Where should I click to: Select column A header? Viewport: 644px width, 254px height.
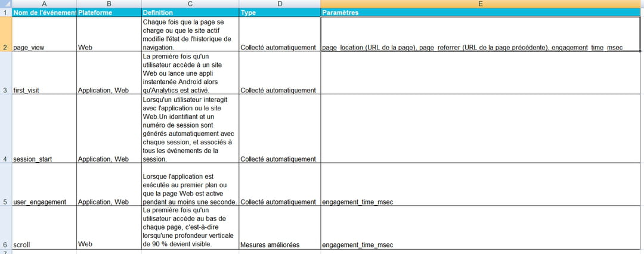pos(44,4)
